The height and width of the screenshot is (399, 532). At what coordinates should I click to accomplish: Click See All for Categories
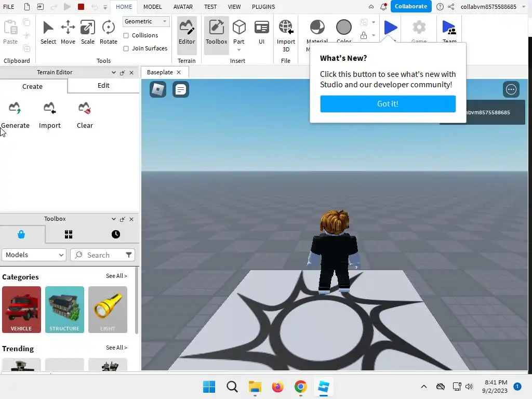click(x=116, y=276)
